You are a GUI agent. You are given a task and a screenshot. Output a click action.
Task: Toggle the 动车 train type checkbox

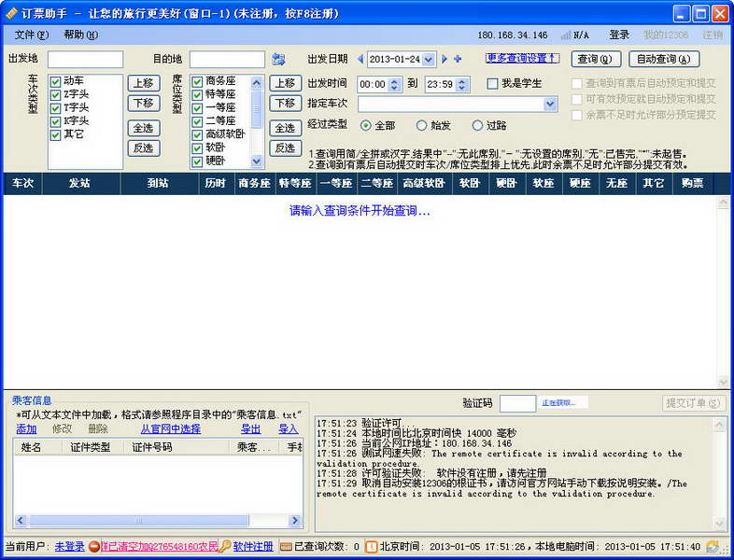pyautogui.click(x=55, y=82)
